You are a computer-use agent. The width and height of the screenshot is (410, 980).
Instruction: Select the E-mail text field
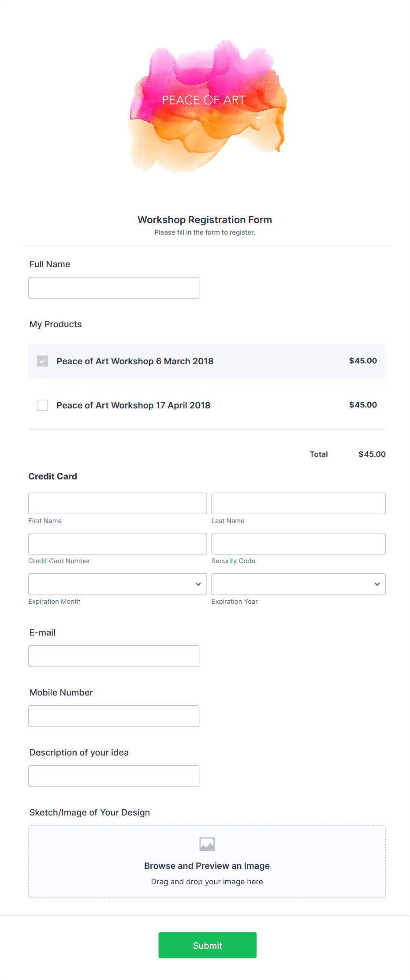click(114, 656)
